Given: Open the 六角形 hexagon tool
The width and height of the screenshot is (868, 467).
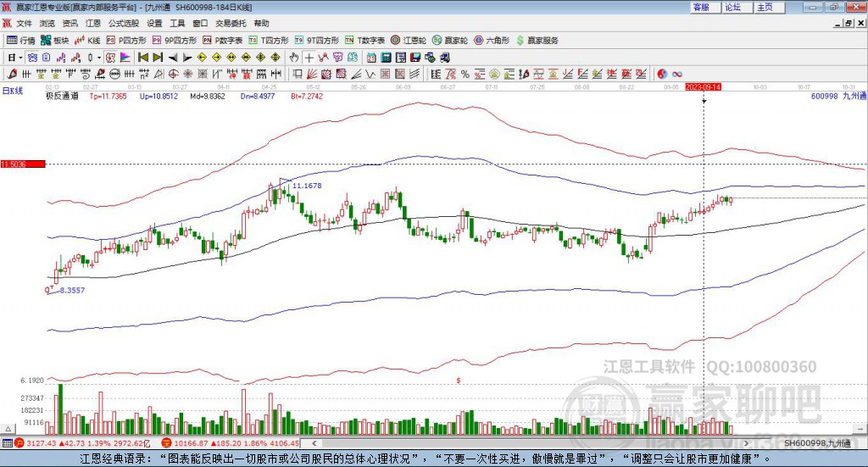Looking at the screenshot, I should [x=491, y=41].
